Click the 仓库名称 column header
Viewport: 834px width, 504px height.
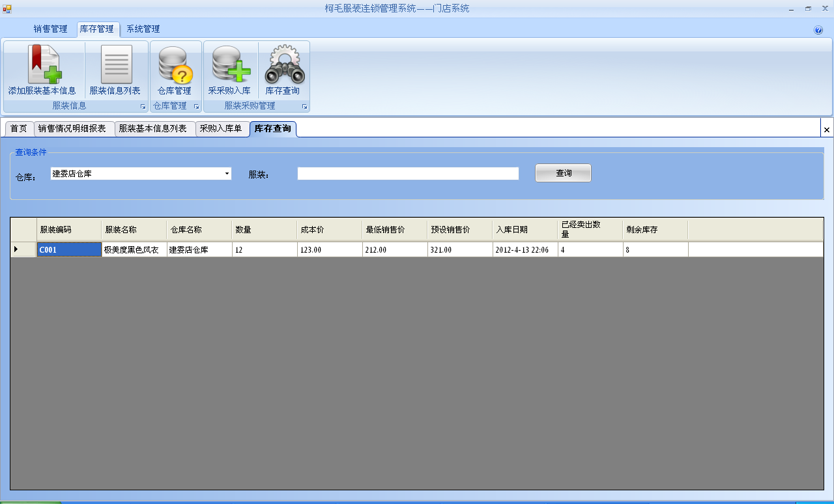pos(199,230)
